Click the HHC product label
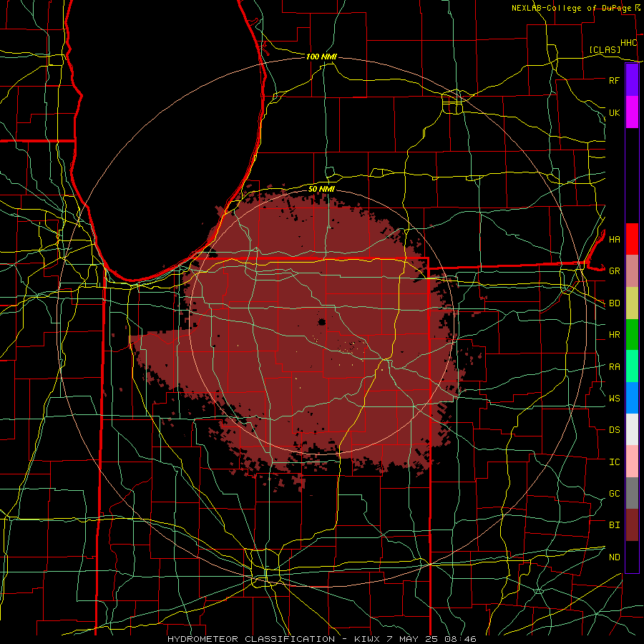The height and width of the screenshot is (644, 644). [628, 43]
